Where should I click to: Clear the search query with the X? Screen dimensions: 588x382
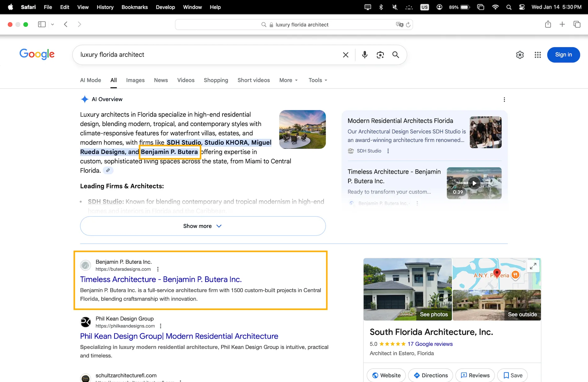point(346,55)
